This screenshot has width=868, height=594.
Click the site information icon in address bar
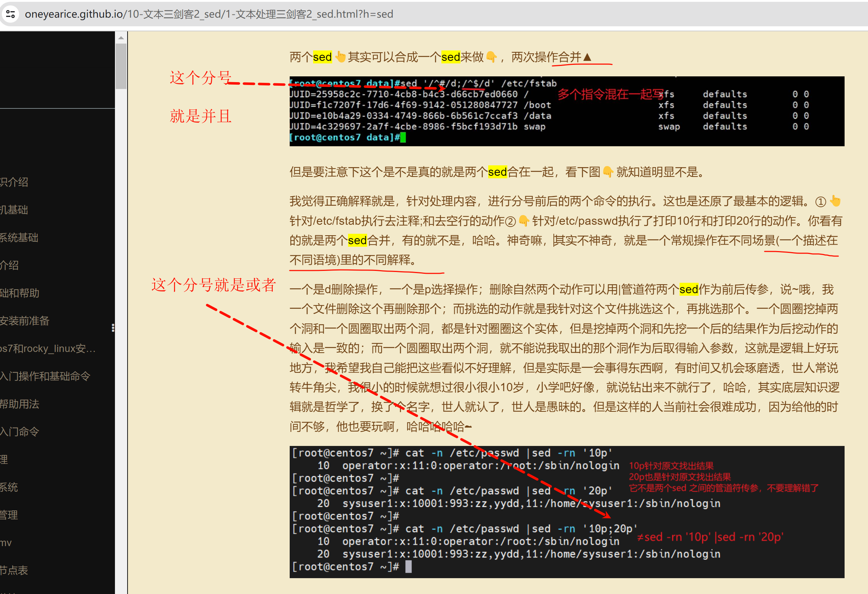10,14
